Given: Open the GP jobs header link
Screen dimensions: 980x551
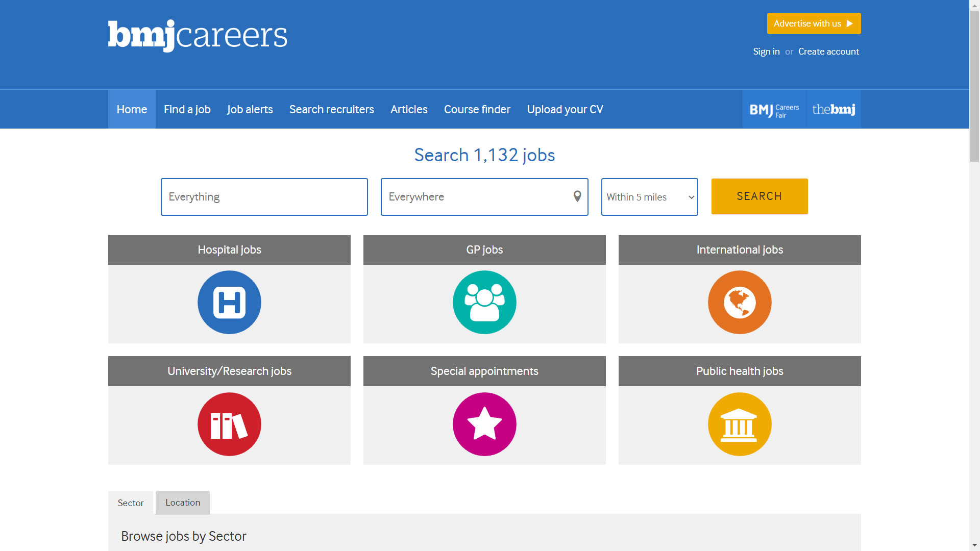Looking at the screenshot, I should click(484, 250).
